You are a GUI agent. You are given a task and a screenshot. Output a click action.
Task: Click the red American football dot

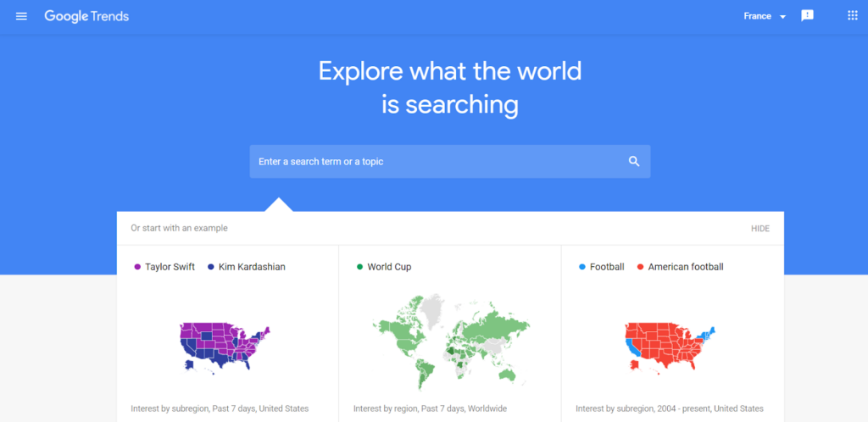click(x=639, y=267)
